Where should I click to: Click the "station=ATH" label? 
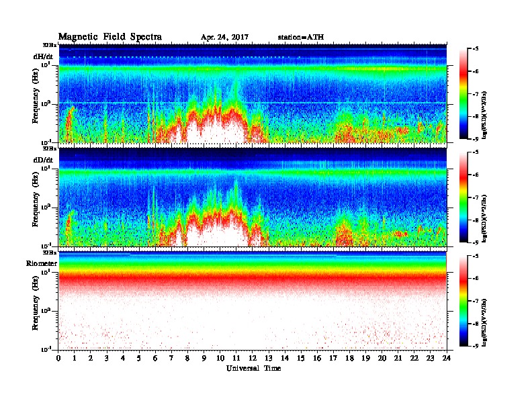(301, 37)
